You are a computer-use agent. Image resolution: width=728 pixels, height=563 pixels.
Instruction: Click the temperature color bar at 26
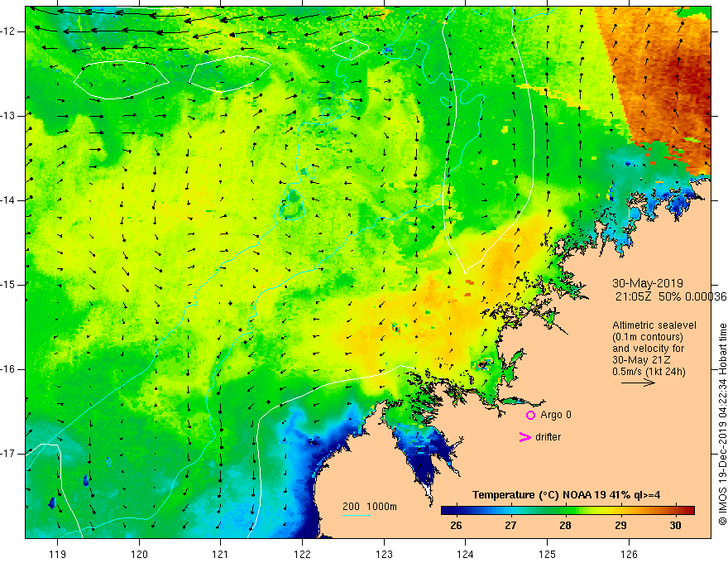(457, 510)
